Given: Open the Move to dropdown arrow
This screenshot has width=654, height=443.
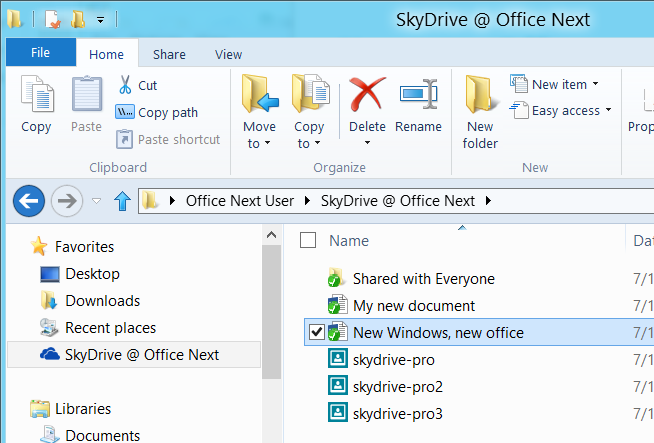Looking at the screenshot, I should point(267,143).
